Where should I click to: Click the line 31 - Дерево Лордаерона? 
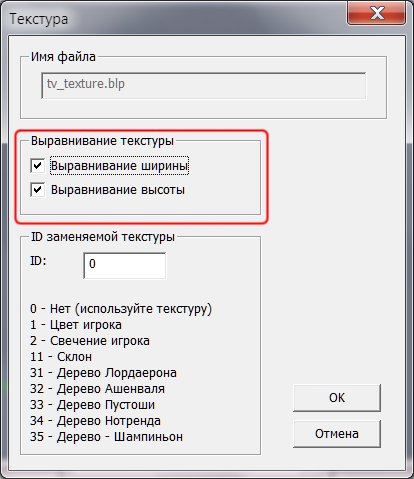click(103, 373)
